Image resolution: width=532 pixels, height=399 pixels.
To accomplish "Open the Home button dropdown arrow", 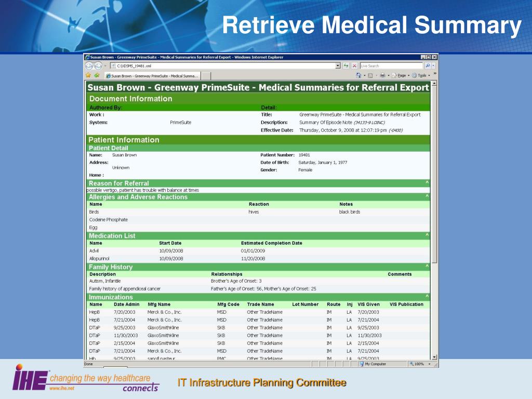I will click(x=365, y=75).
